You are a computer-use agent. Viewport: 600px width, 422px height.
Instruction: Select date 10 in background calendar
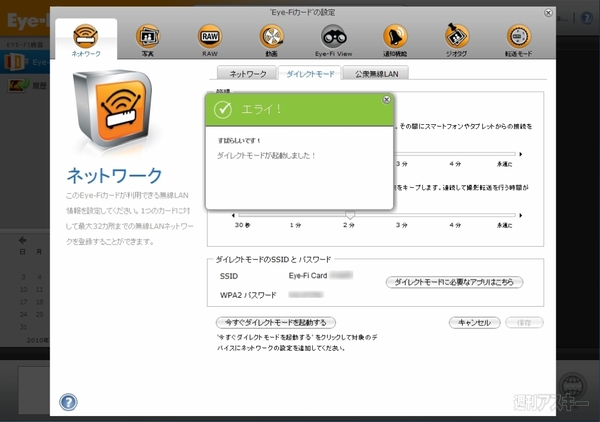(x=23, y=290)
